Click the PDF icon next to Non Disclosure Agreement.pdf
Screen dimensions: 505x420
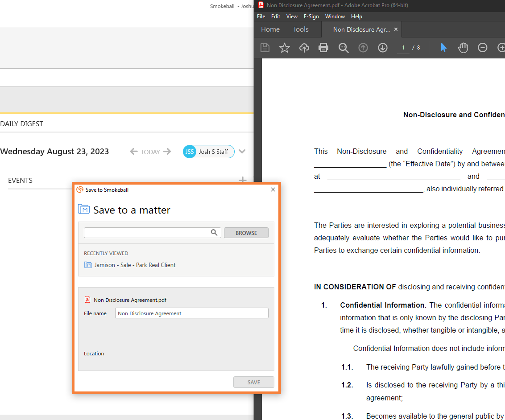(x=87, y=300)
